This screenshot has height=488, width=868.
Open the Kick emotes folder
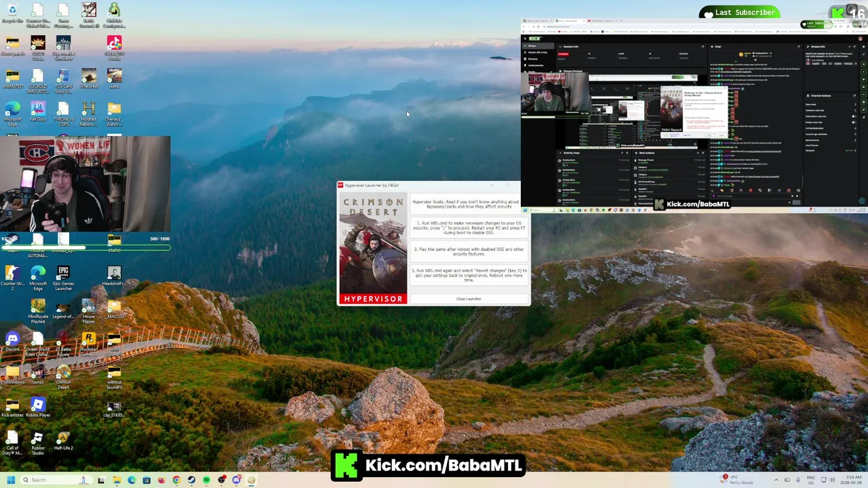(12, 407)
